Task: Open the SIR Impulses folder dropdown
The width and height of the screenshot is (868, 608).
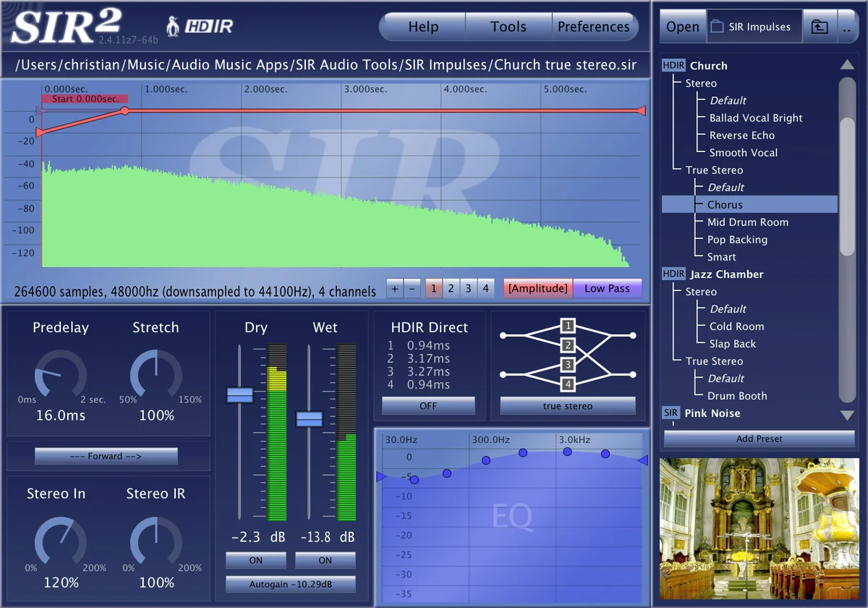Action: click(x=754, y=28)
